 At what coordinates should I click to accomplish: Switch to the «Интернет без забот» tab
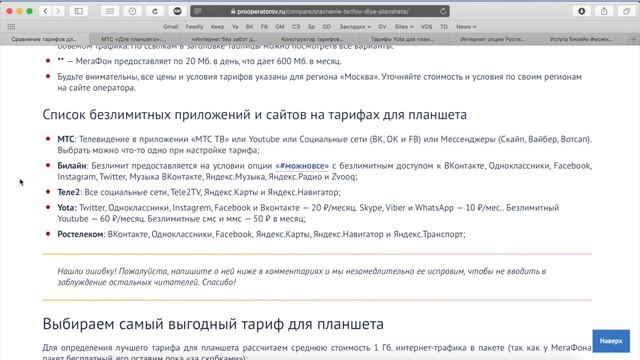click(x=224, y=39)
